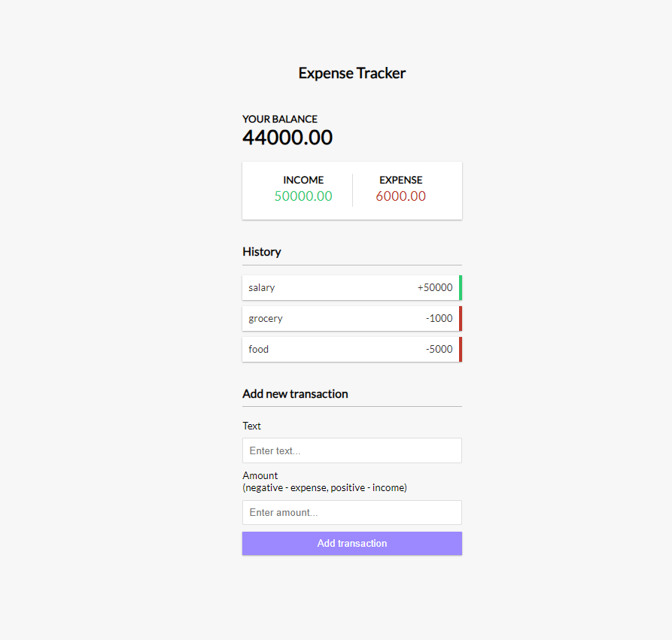Select the grocery history entry name

(266, 318)
